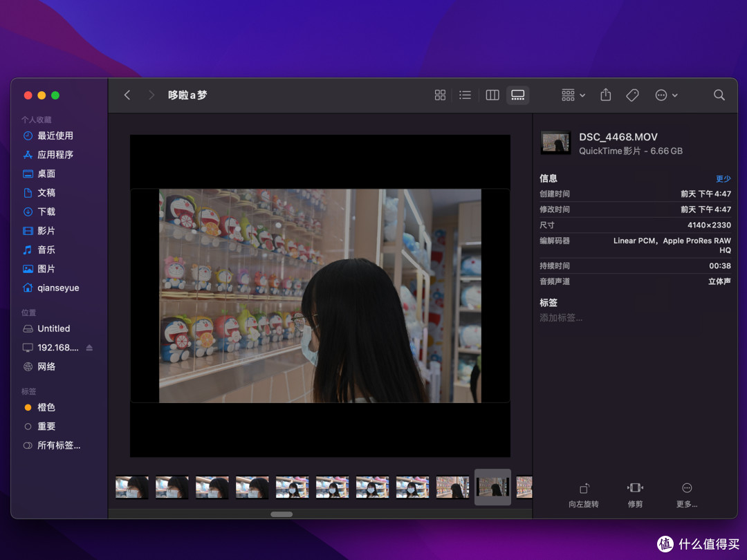Switch to list view

tap(465, 95)
